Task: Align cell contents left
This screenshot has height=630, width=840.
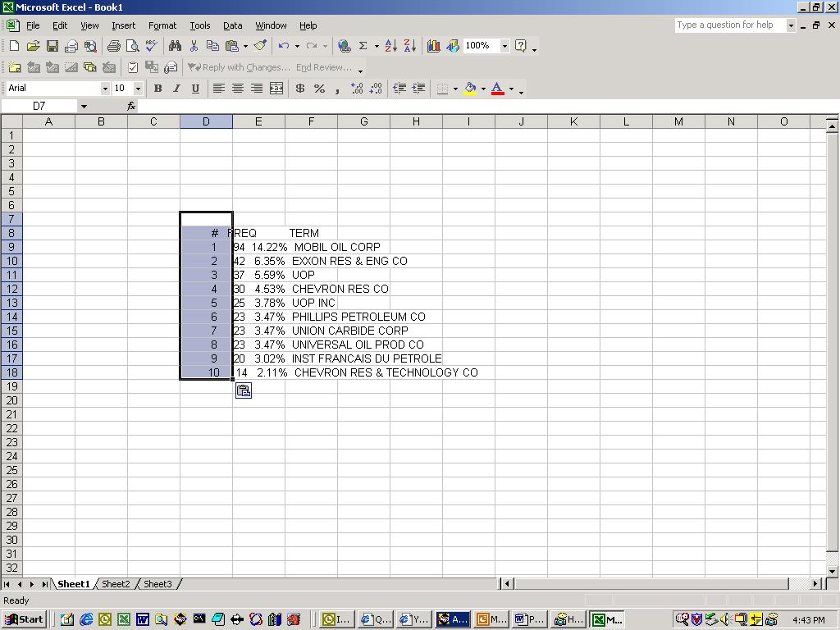Action: pos(218,89)
